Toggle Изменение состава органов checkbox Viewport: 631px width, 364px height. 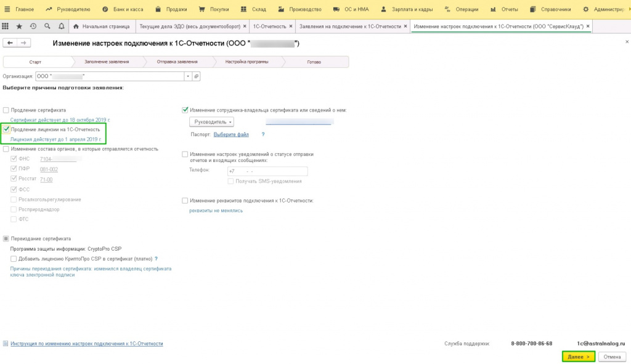6,149
